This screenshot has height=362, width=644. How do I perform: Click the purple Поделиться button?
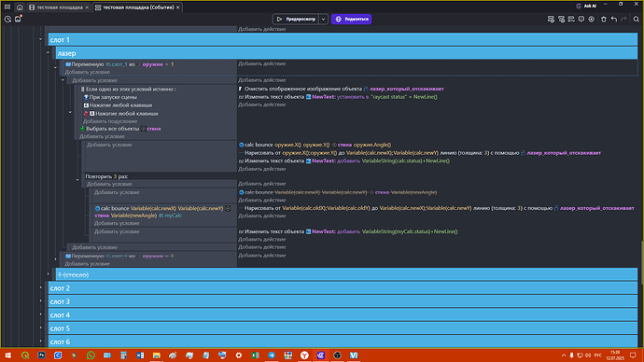352,19
